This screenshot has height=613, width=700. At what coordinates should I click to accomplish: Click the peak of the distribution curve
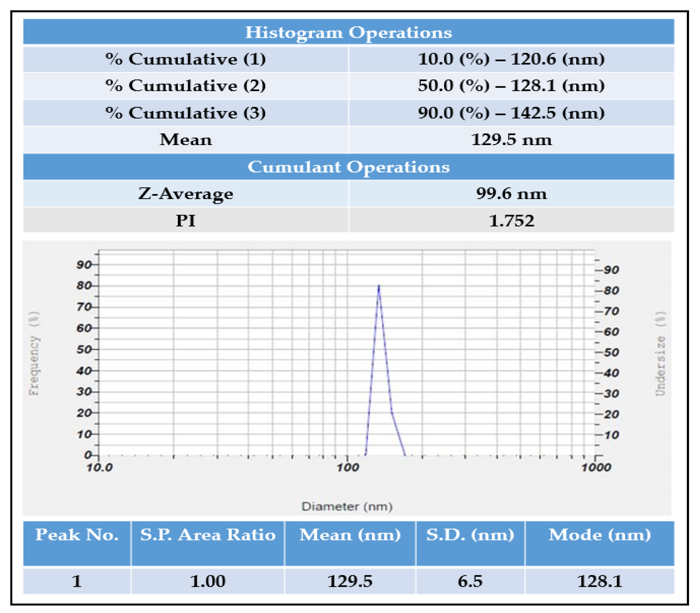(379, 286)
